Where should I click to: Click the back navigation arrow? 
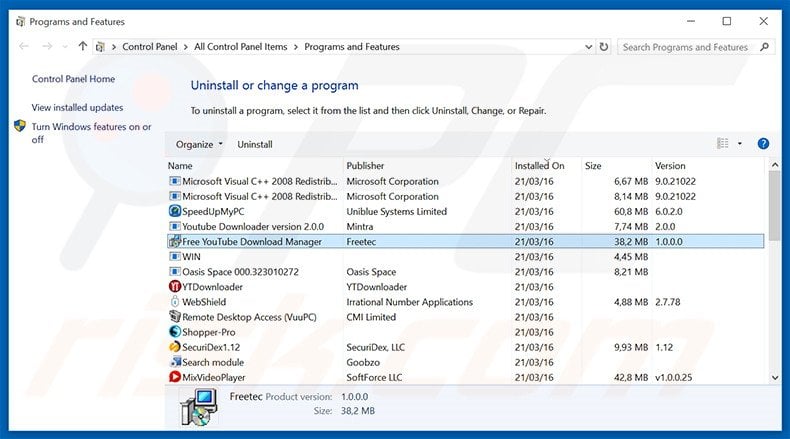pos(24,46)
